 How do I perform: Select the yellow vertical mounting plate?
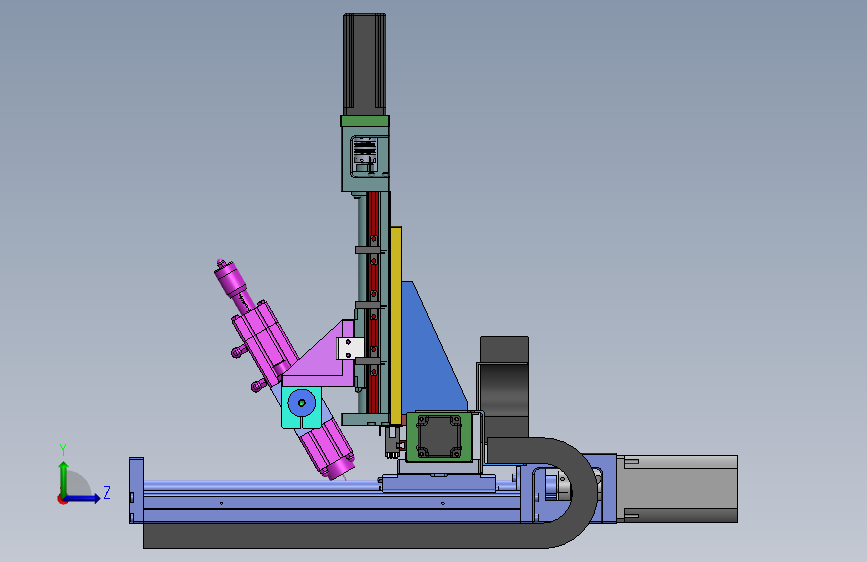(x=395, y=325)
